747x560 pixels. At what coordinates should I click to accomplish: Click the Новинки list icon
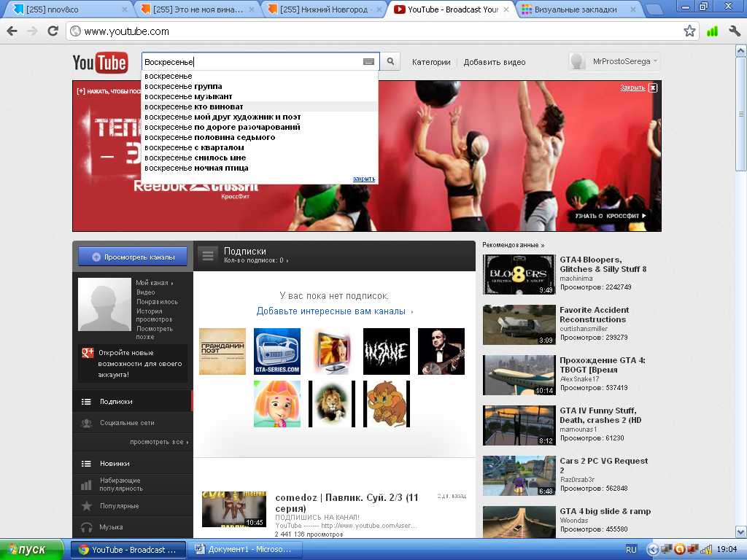86,463
